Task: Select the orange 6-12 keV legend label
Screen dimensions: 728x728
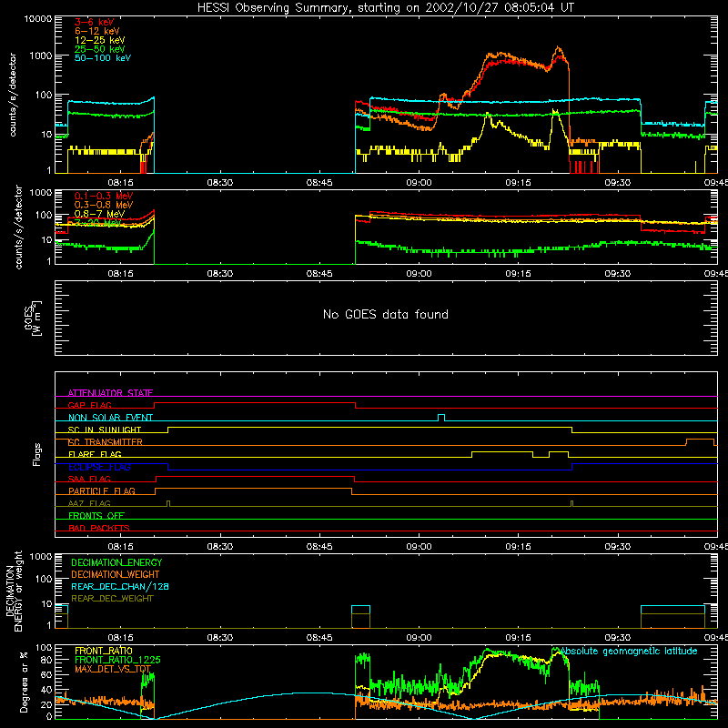Action: coord(97,31)
